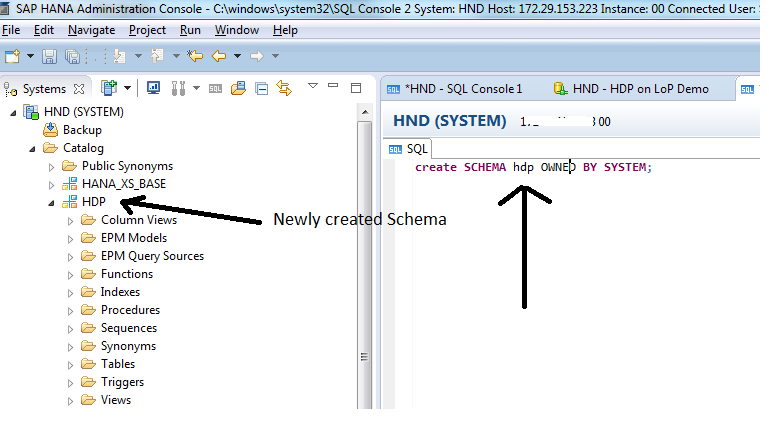Click Add System icon in Systems view
769x422 pixels.
[x=108, y=88]
